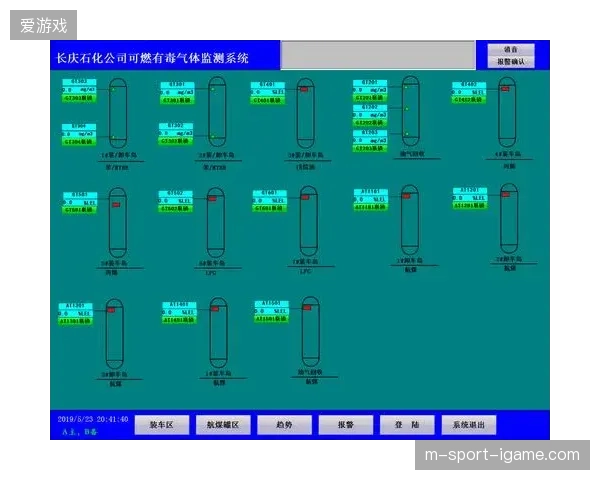This screenshot has height=480, width=600.
Task: Click red detector indicator on 2#卸车岛 航煤 tank
Action: pyautogui.click(x=506, y=194)
